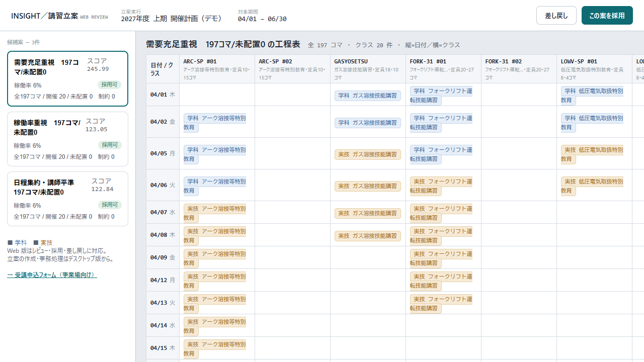Click 学科 アーク溶接 session on 04/06
The height and width of the screenshot is (362, 644).
[215, 186]
